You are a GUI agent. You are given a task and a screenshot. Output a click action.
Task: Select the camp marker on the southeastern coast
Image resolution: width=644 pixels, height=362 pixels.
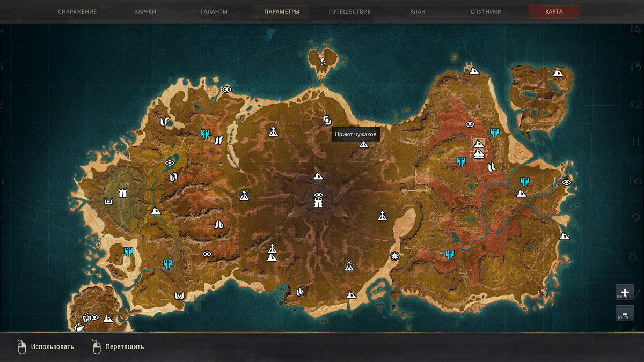coord(564,236)
